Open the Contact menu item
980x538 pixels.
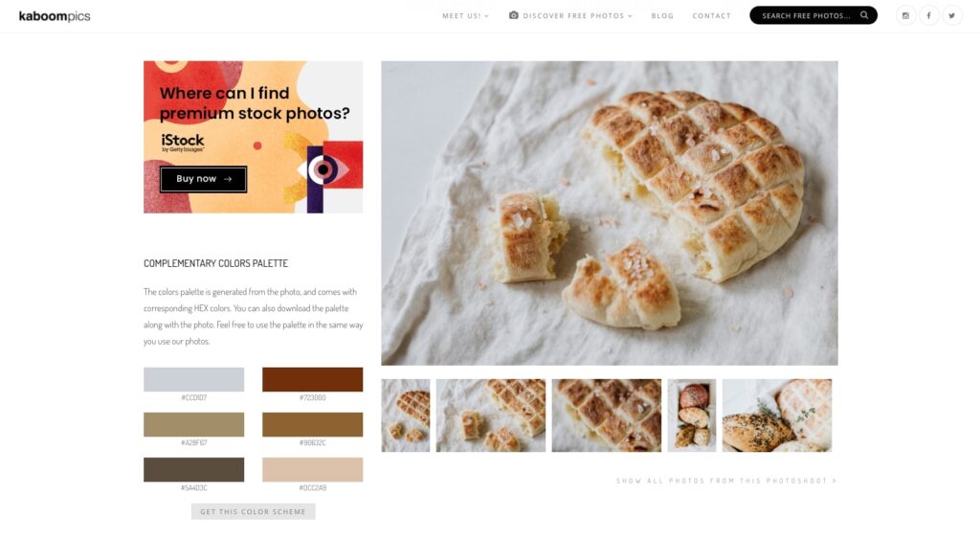click(711, 15)
